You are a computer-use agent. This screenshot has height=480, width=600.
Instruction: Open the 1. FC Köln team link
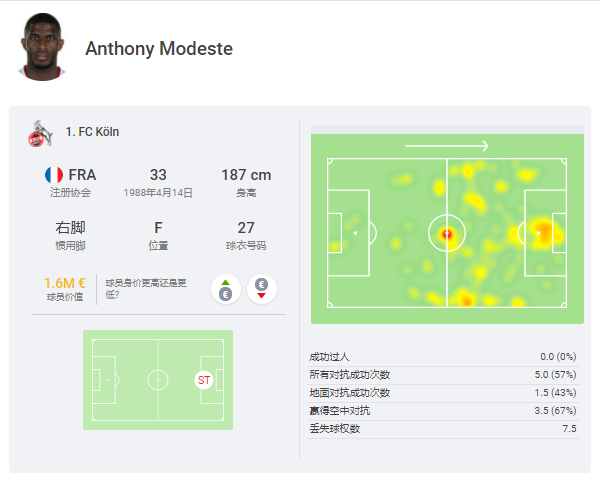tap(92, 132)
